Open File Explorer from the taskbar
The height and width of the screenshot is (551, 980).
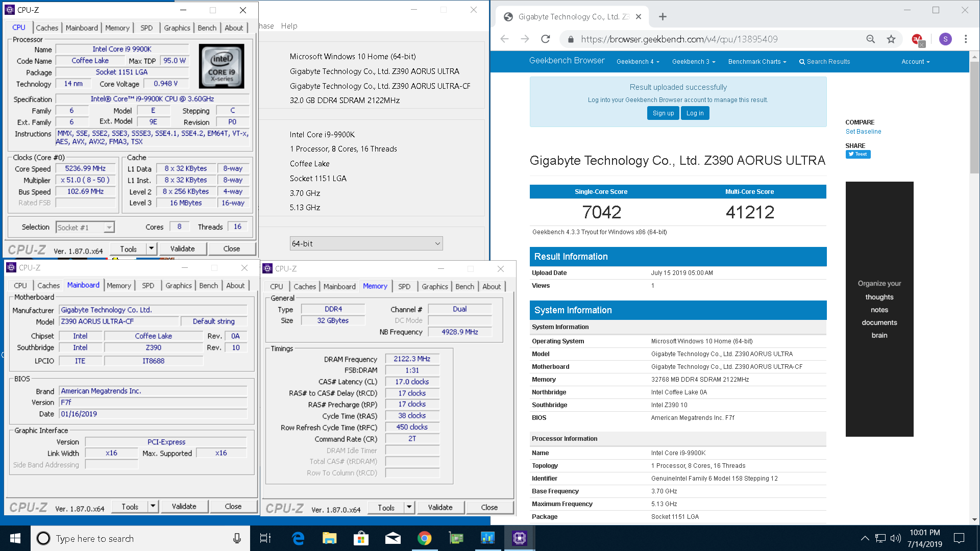coord(330,538)
